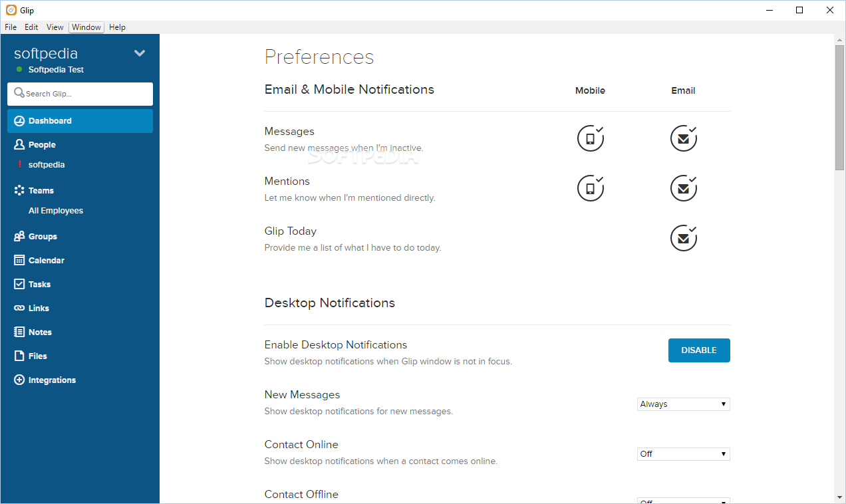
Task: Click the Softpedia Test status text
Action: tap(56, 70)
